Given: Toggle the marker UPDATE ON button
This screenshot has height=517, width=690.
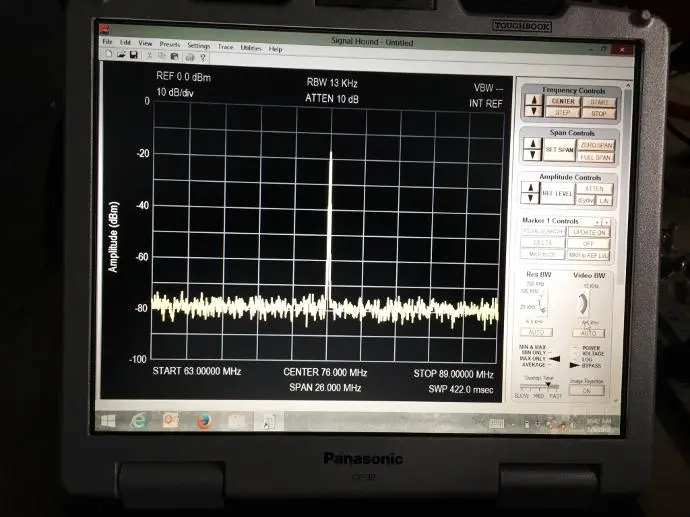Looking at the screenshot, I should (589, 232).
